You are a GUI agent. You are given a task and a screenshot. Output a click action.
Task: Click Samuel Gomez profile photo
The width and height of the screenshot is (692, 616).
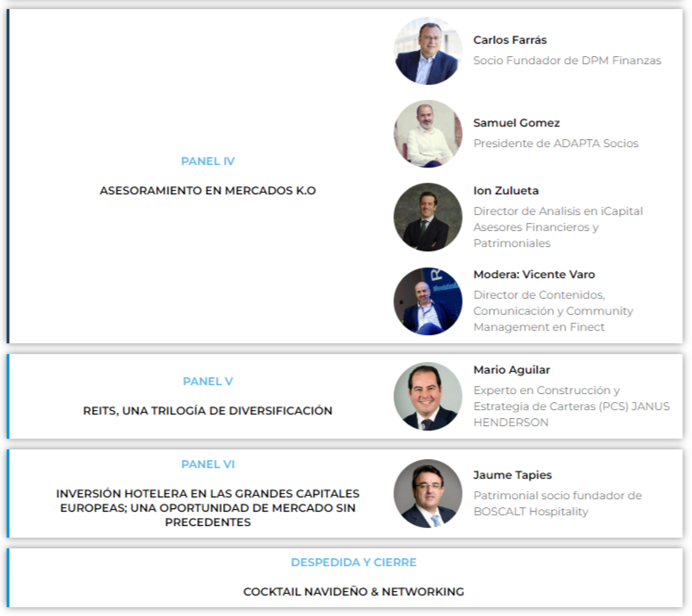[x=428, y=134]
